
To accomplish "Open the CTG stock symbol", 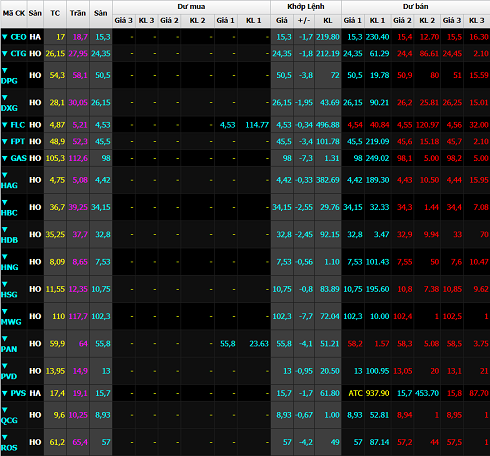I will pos(18,54).
